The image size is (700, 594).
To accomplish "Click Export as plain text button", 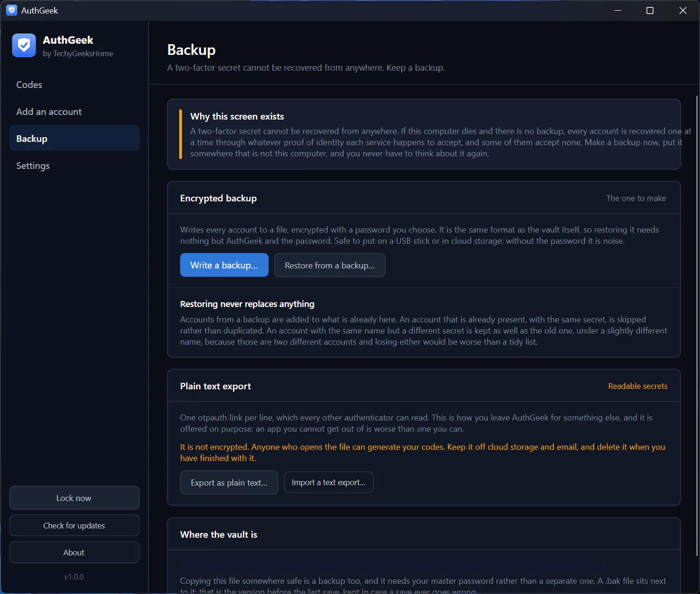I will (229, 482).
